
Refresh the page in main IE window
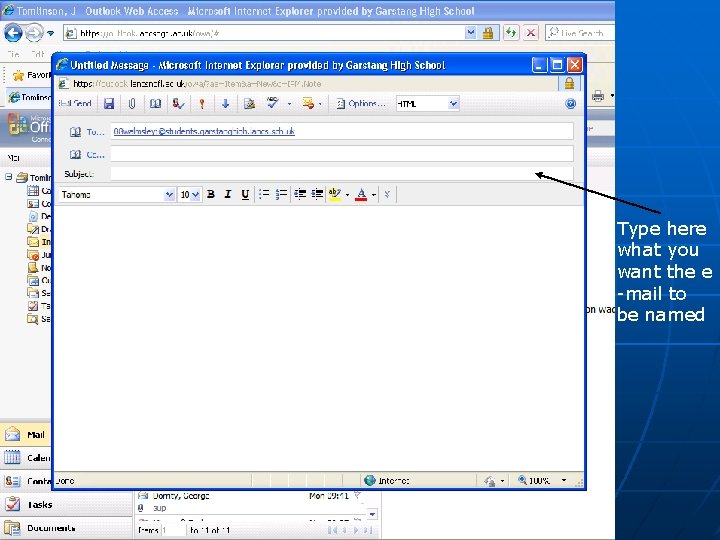point(511,33)
